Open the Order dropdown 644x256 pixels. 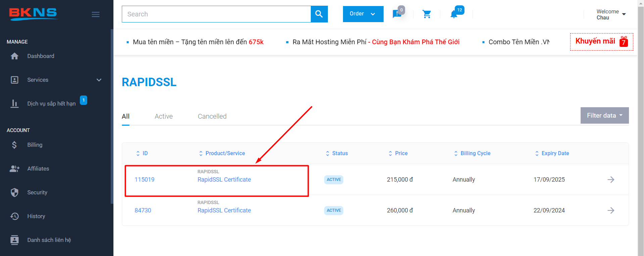[x=363, y=14]
